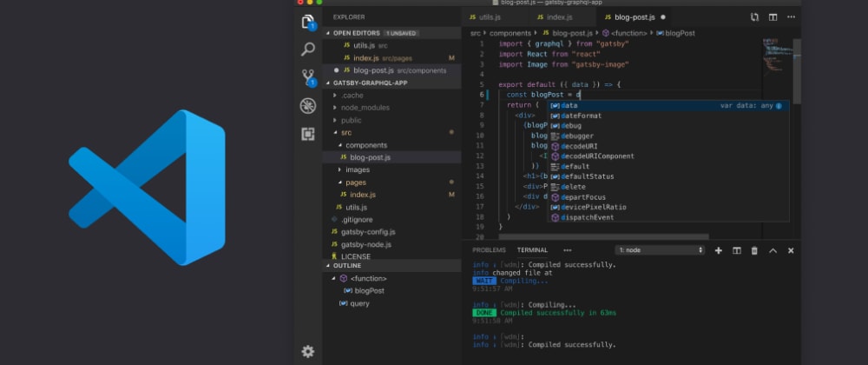Choose data suggestion in autocomplete
This screenshot has height=365, width=868.
click(x=668, y=105)
